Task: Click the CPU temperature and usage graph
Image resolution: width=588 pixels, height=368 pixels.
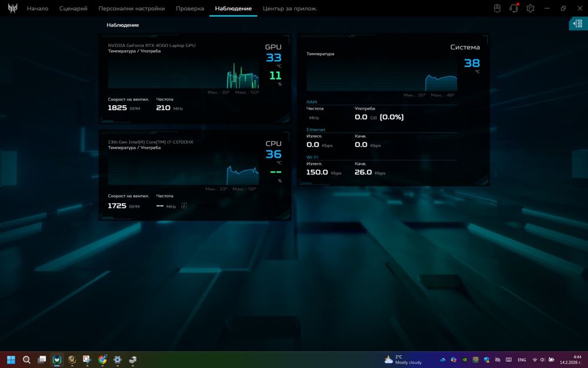Action: pyautogui.click(x=183, y=170)
